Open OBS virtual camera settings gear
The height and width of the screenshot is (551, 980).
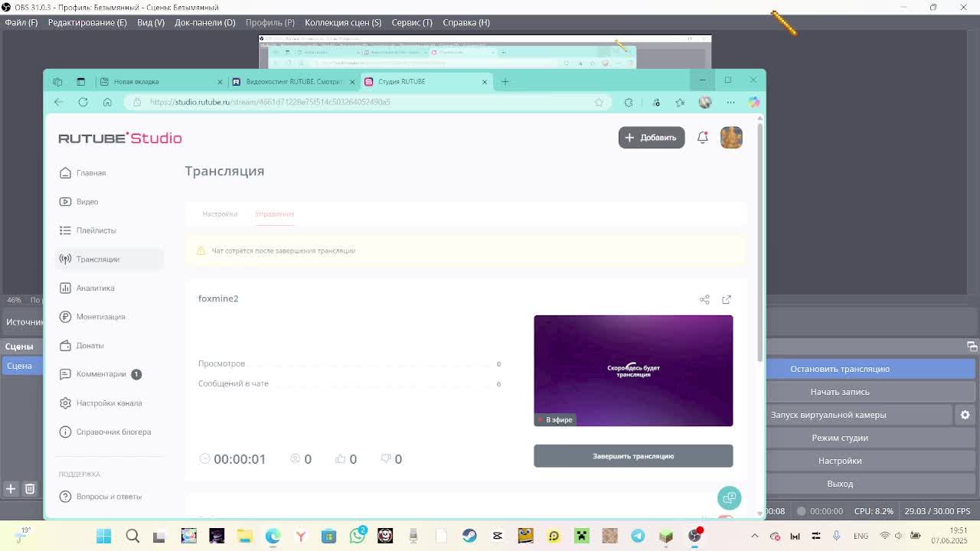[x=965, y=415]
